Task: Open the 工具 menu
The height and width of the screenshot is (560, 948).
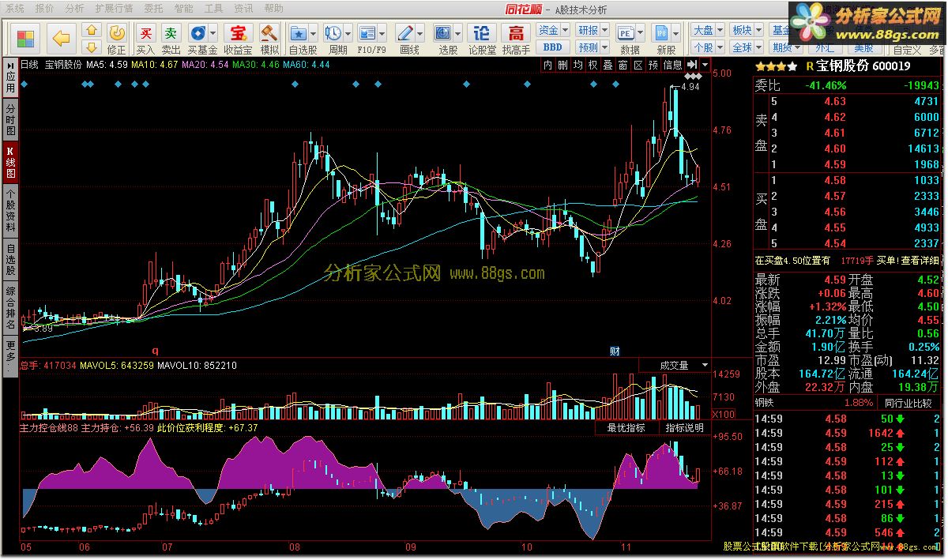Action: (x=213, y=9)
